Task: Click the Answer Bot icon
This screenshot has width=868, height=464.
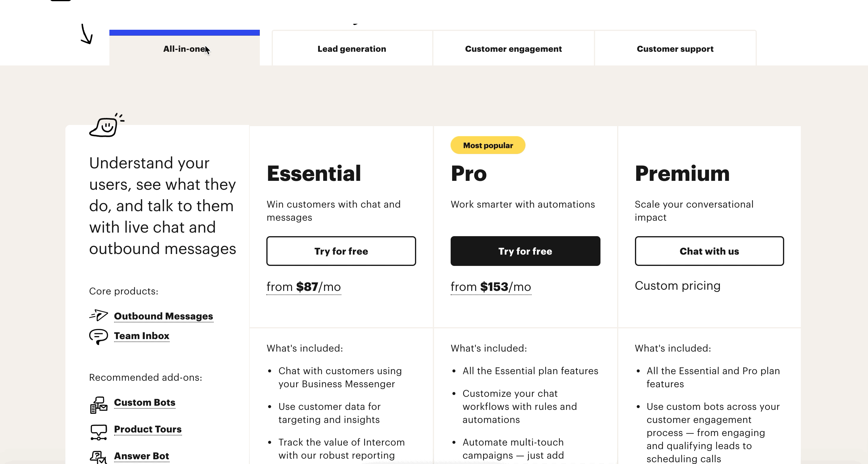Action: 98,457
